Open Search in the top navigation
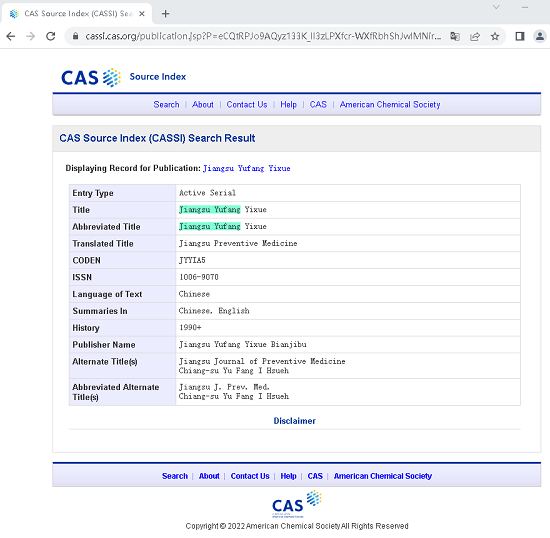The image size is (550, 538). 166,105
